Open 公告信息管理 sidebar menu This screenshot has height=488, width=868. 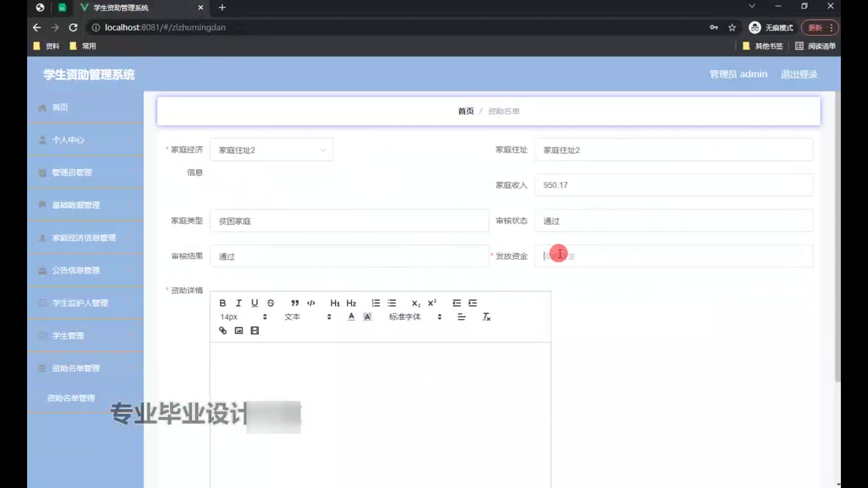76,271
